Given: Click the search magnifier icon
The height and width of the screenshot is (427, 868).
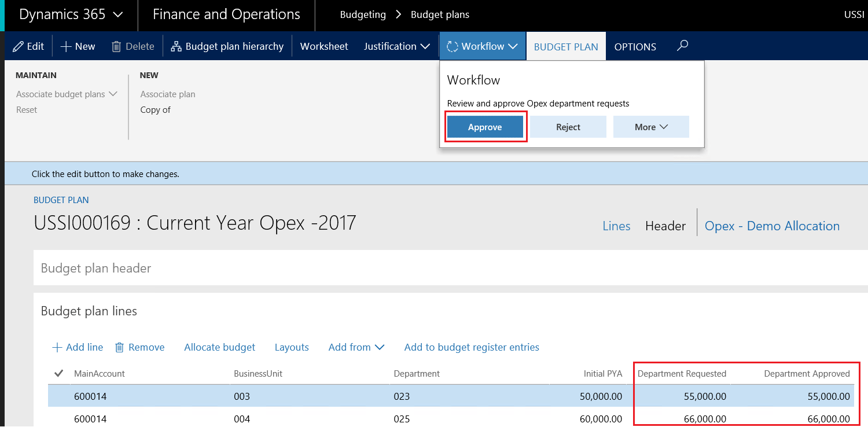Looking at the screenshot, I should [682, 45].
